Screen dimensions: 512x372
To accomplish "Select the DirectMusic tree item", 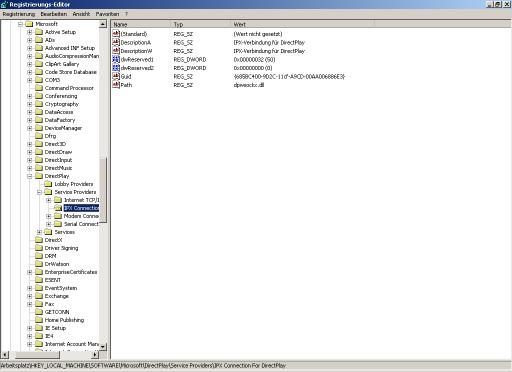I will click(x=58, y=168).
